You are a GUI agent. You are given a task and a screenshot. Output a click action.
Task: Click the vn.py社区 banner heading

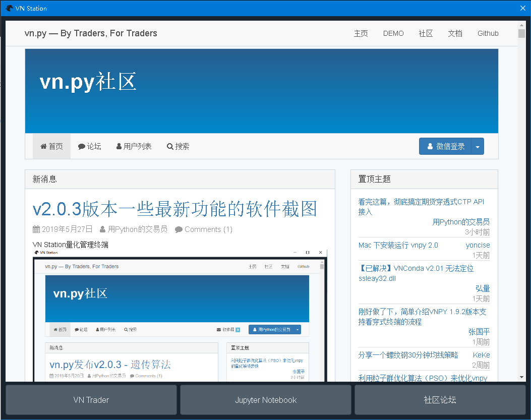pos(88,82)
